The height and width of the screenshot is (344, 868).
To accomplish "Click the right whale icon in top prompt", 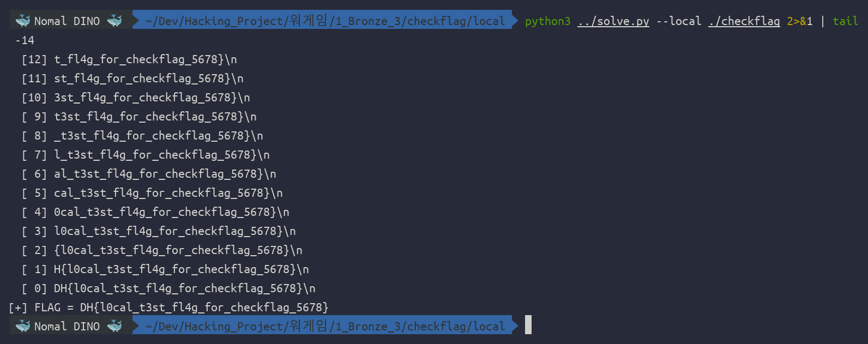I will [x=114, y=21].
